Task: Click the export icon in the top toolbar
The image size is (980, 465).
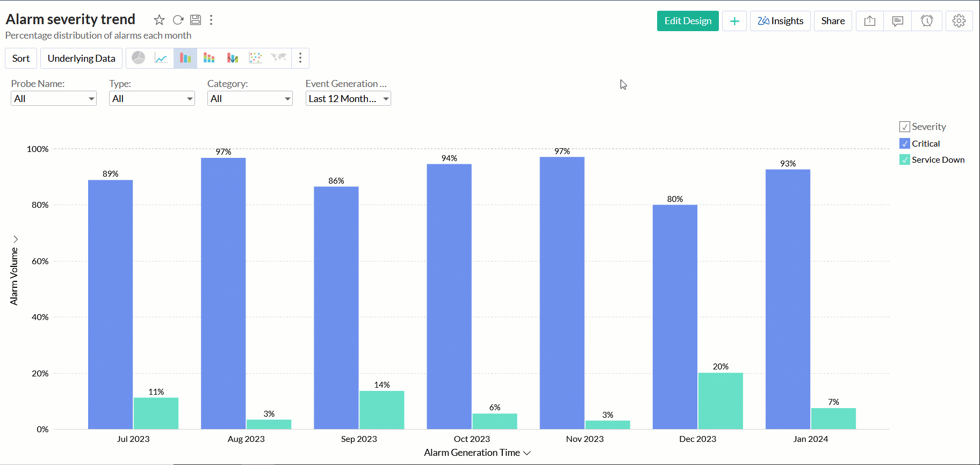Action: [x=870, y=21]
